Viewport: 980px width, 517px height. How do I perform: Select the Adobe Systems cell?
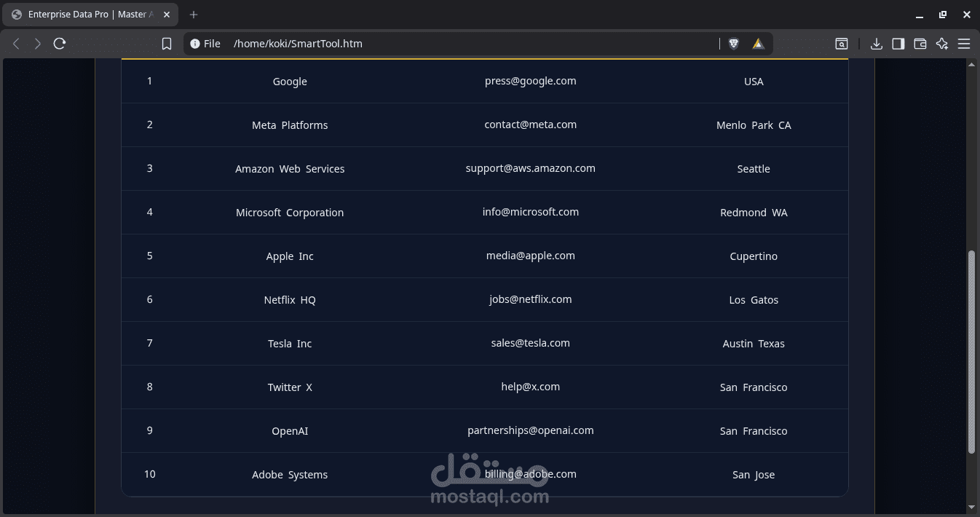[290, 475]
